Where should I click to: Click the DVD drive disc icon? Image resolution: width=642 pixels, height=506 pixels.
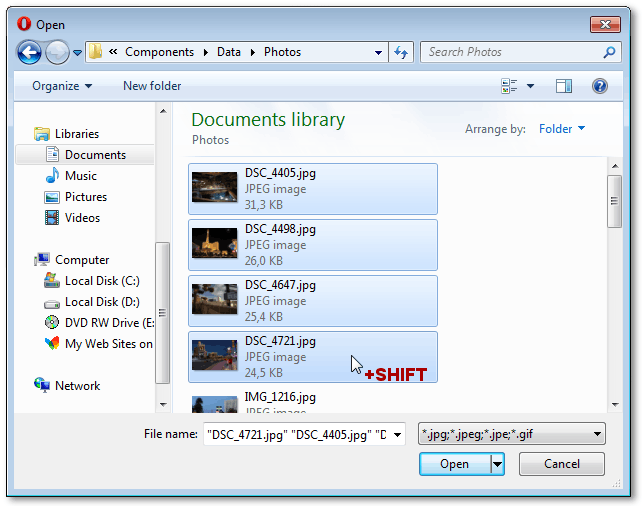[x=52, y=322]
